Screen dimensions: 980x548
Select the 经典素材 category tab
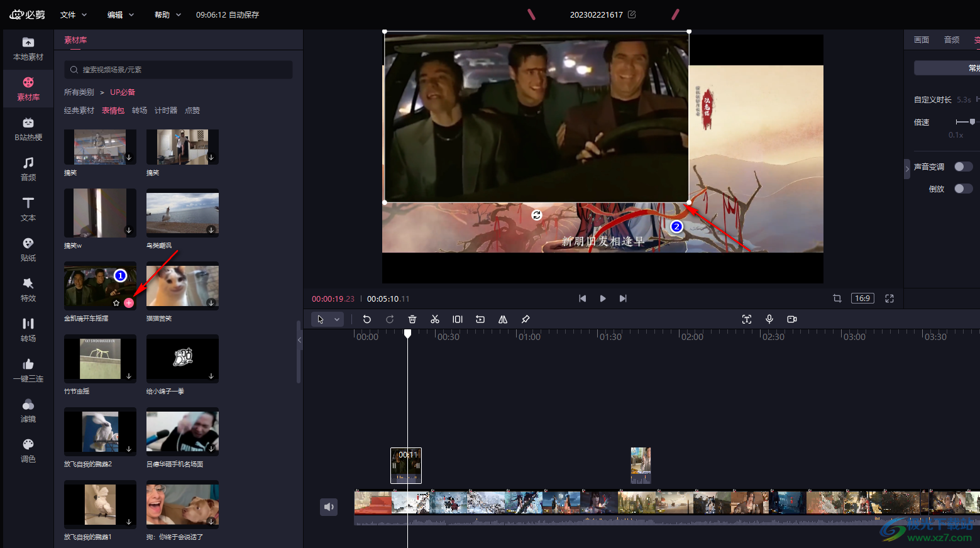(79, 111)
